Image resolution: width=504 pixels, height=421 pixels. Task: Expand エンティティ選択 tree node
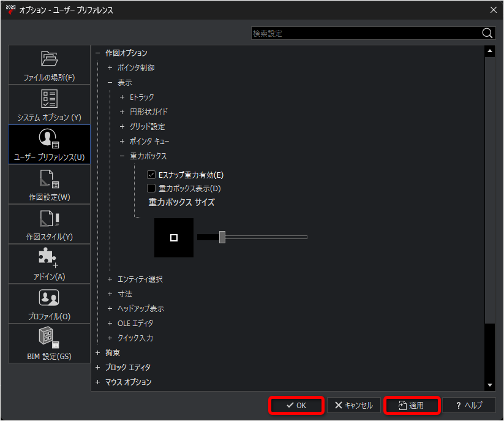pos(110,279)
